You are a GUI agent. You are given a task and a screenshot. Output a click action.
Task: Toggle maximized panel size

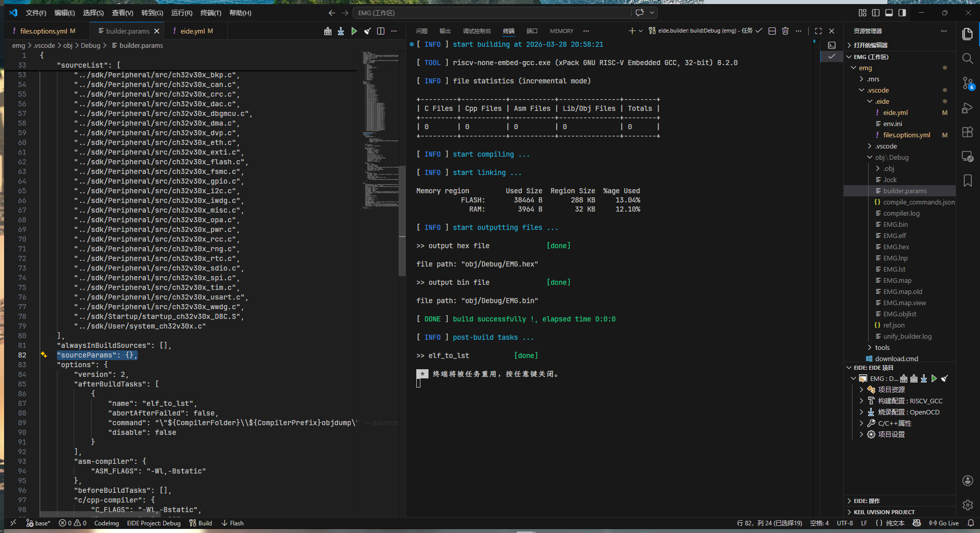click(818, 31)
